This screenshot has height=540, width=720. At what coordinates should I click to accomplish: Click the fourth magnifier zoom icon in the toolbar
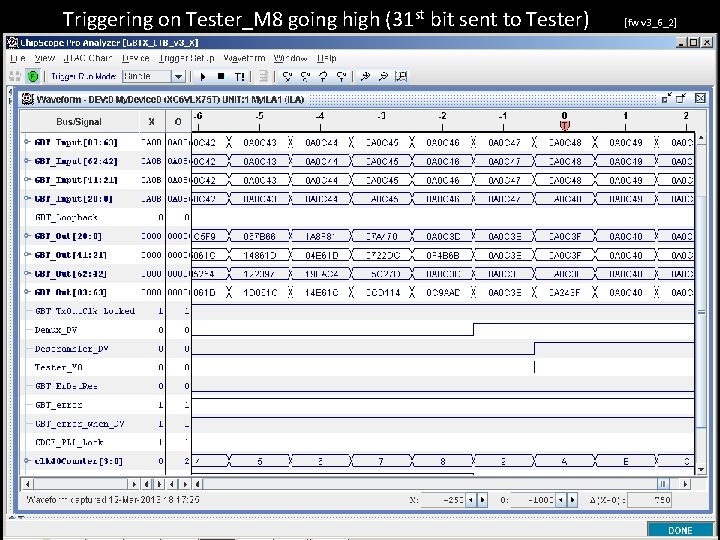[x=341, y=76]
